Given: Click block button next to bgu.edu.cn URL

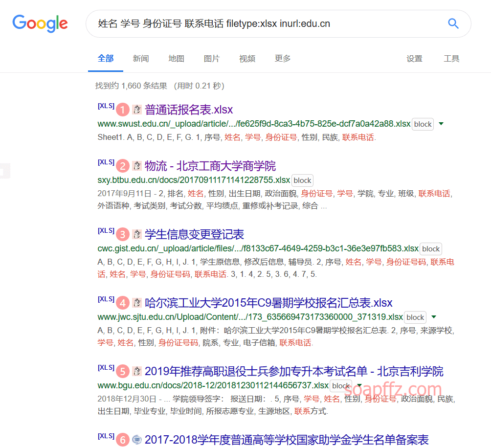Looking at the screenshot, I should pyautogui.click(x=341, y=386).
